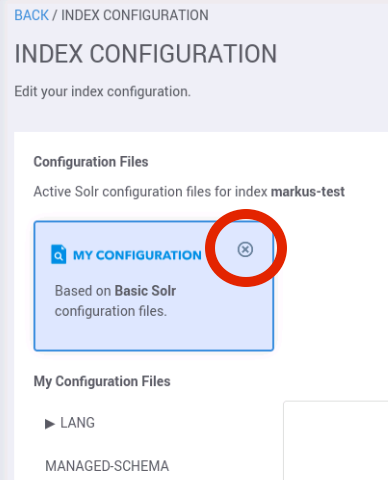Click inside the file editor pane
Viewport: 388px width, 480px height.
tap(336, 441)
